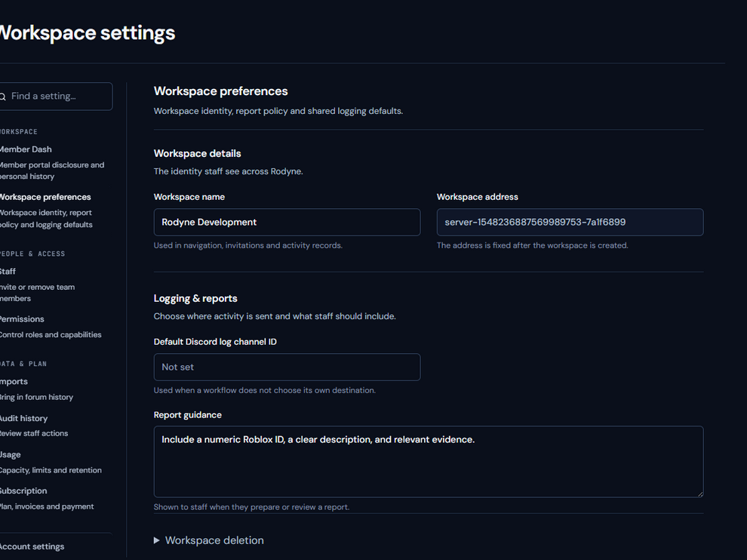Click Default Discord log channel ID field

pyautogui.click(x=287, y=367)
